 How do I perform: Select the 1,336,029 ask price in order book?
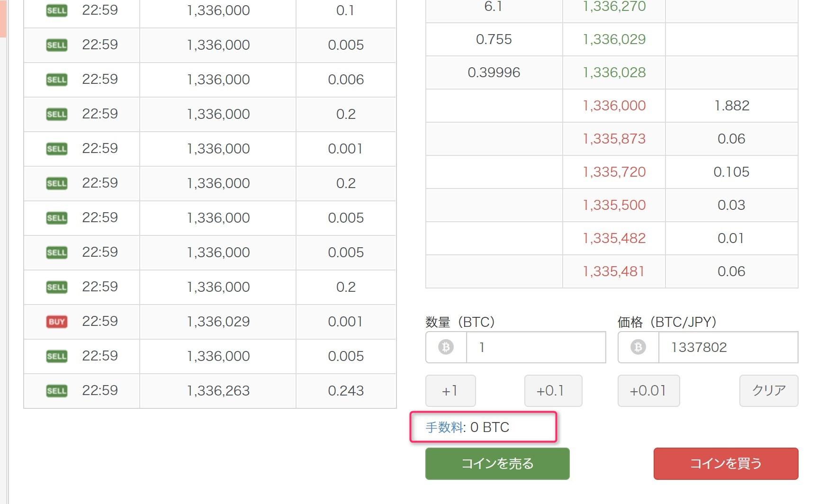[614, 39]
